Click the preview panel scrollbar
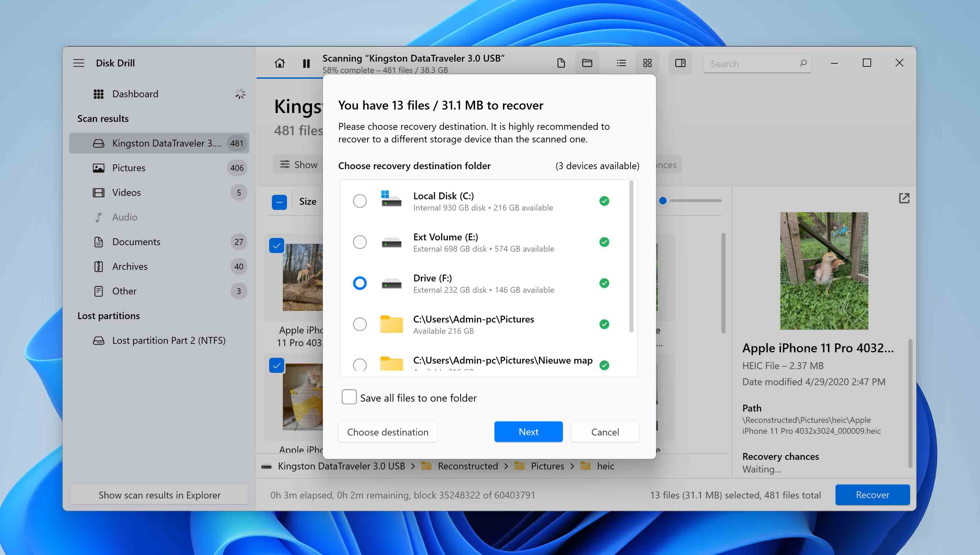Viewport: 980px width, 555px height. click(910, 403)
